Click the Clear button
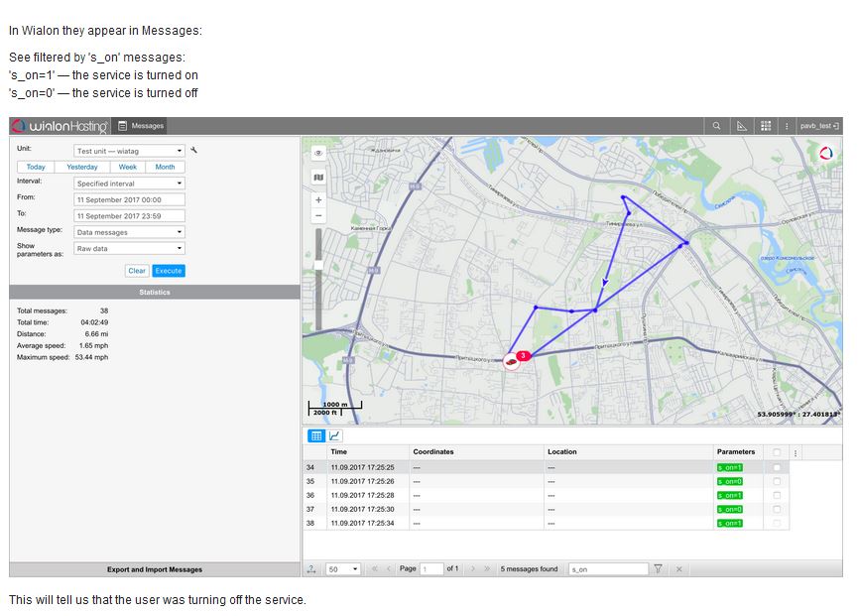This screenshot has height=616, width=858. (x=137, y=271)
